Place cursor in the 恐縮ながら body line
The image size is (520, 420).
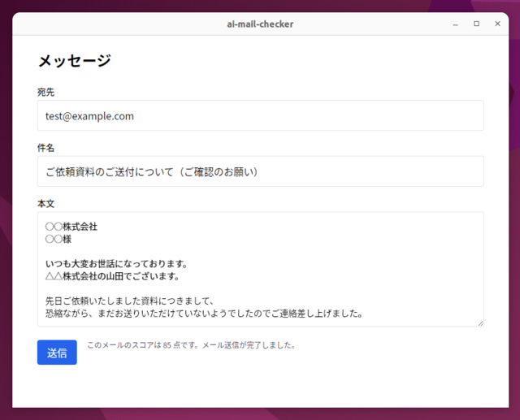tap(203, 313)
